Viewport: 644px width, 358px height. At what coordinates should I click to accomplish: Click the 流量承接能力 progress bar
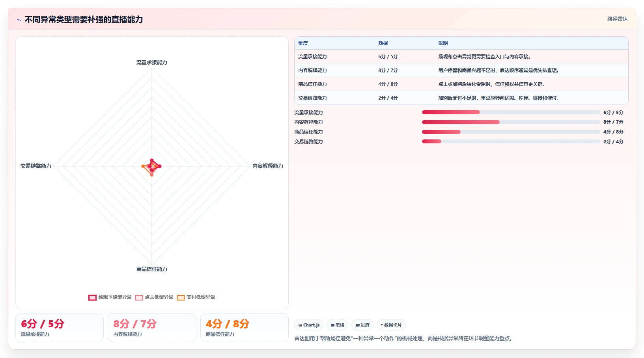tap(511, 112)
